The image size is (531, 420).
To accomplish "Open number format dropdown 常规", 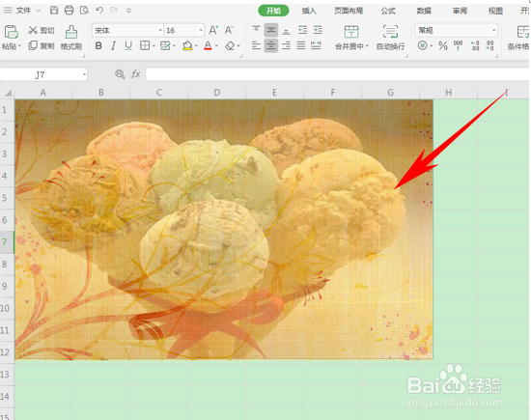I will click(x=494, y=31).
